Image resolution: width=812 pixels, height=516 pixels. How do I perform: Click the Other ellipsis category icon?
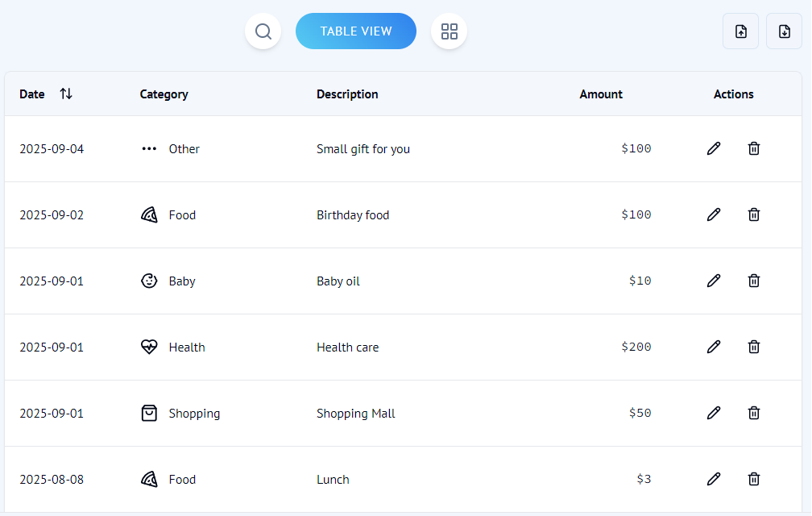pos(149,148)
